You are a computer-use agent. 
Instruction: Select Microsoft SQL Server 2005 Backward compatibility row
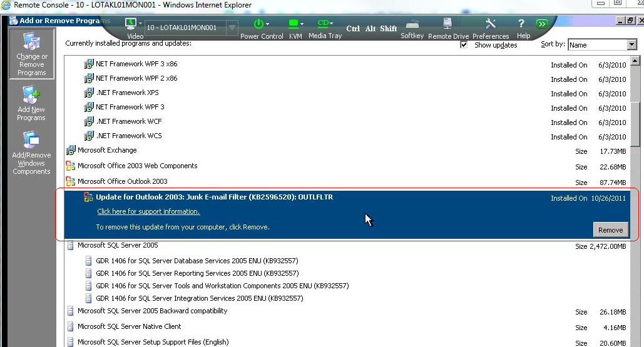click(x=347, y=311)
